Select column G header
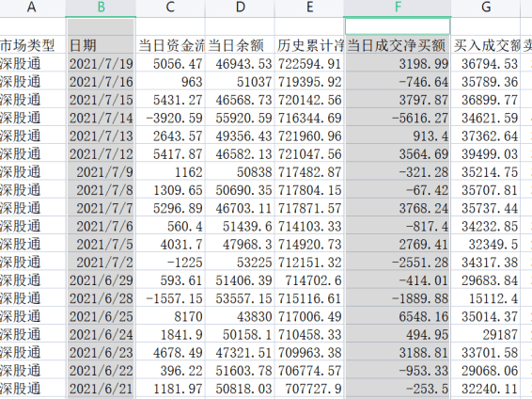Image resolution: width=532 pixels, height=399 pixels. pos(486,8)
